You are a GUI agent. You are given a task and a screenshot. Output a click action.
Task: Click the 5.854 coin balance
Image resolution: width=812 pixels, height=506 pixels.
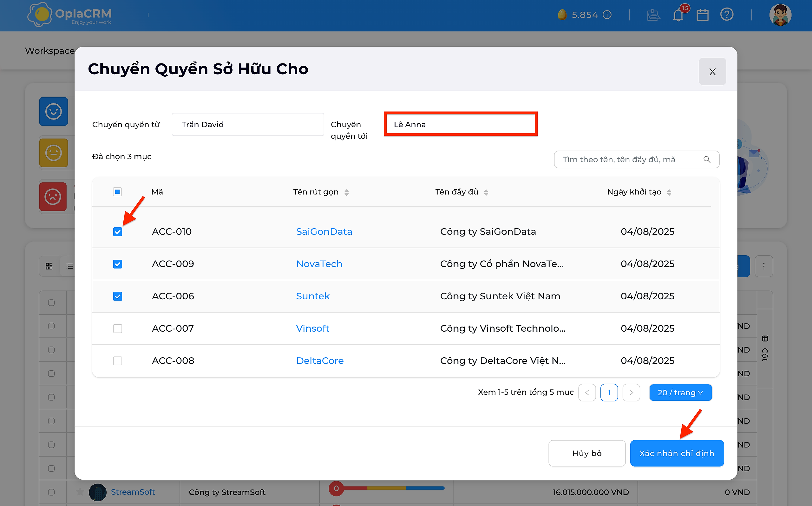(x=585, y=15)
